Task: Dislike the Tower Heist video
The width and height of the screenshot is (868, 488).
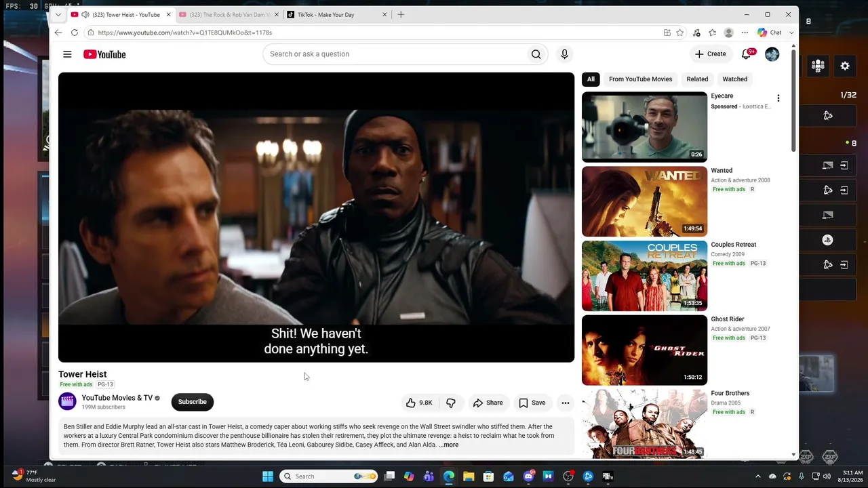Action: coord(451,403)
